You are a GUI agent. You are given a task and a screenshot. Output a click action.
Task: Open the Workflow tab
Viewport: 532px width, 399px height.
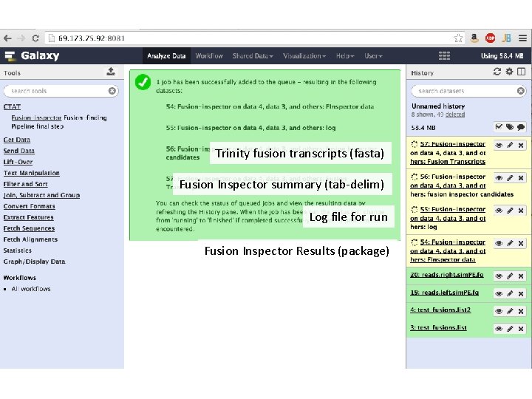209,56
